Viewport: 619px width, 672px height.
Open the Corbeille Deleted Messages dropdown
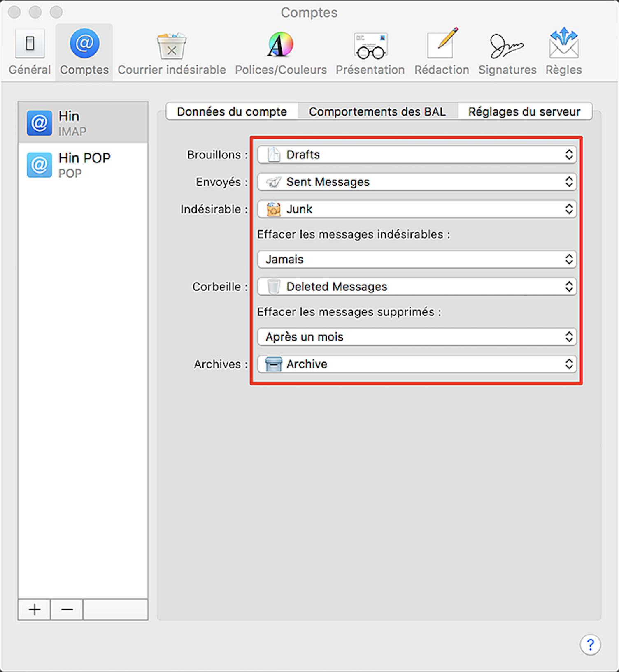tap(417, 286)
